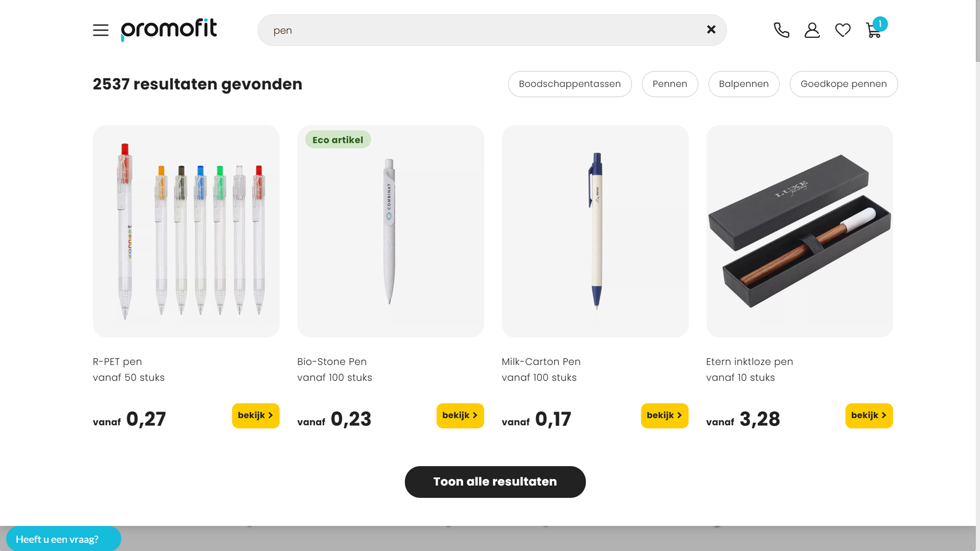980x551 pixels.
Task: Click the promofit logo
Action: point(169,30)
